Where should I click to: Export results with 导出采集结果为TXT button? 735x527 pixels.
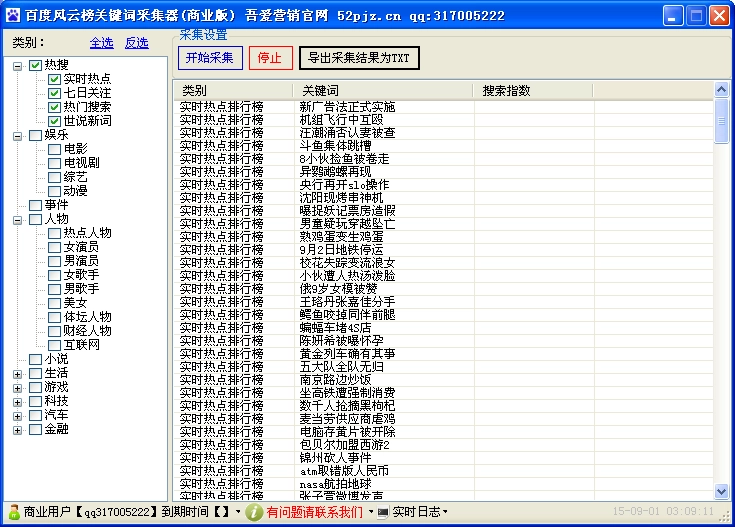pyautogui.click(x=359, y=58)
